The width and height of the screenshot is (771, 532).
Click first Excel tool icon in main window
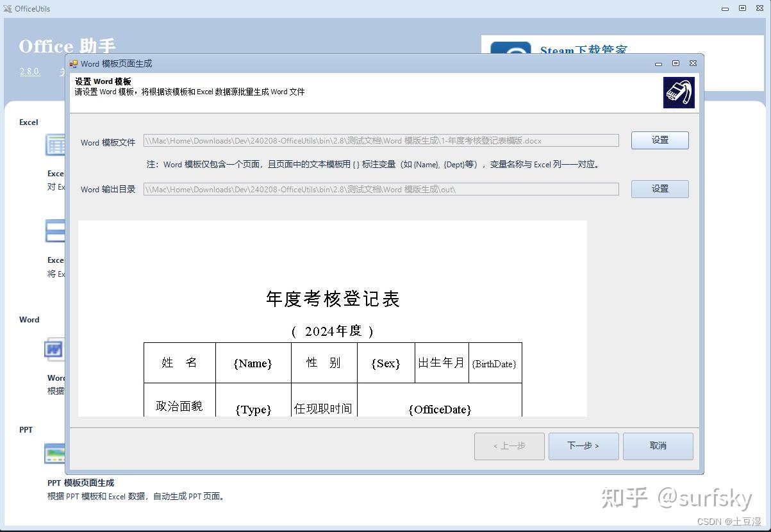coord(55,145)
